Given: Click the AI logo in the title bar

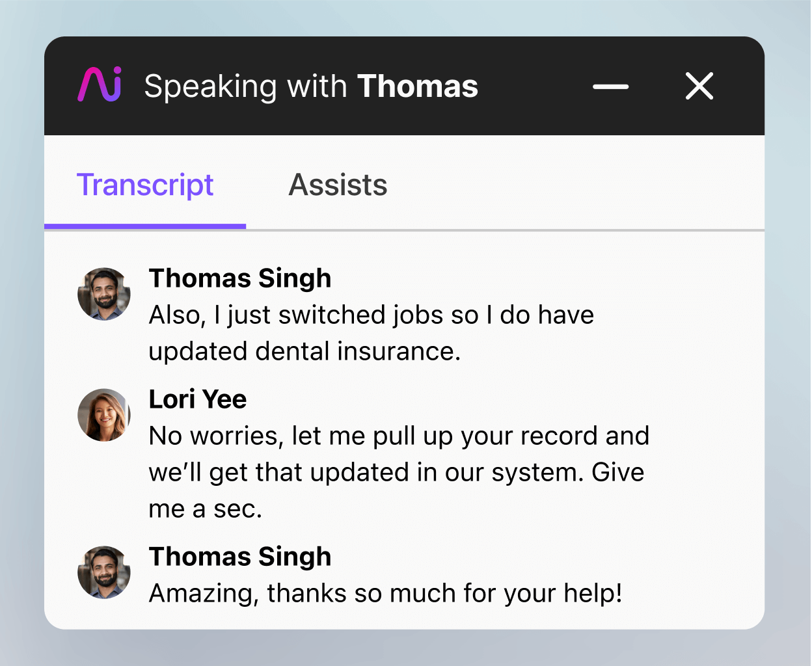Looking at the screenshot, I should point(98,85).
